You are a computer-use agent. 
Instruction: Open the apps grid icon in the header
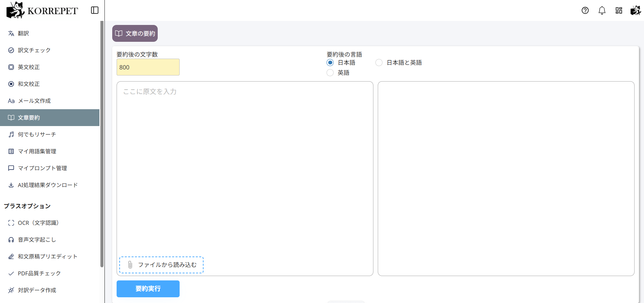619,10
